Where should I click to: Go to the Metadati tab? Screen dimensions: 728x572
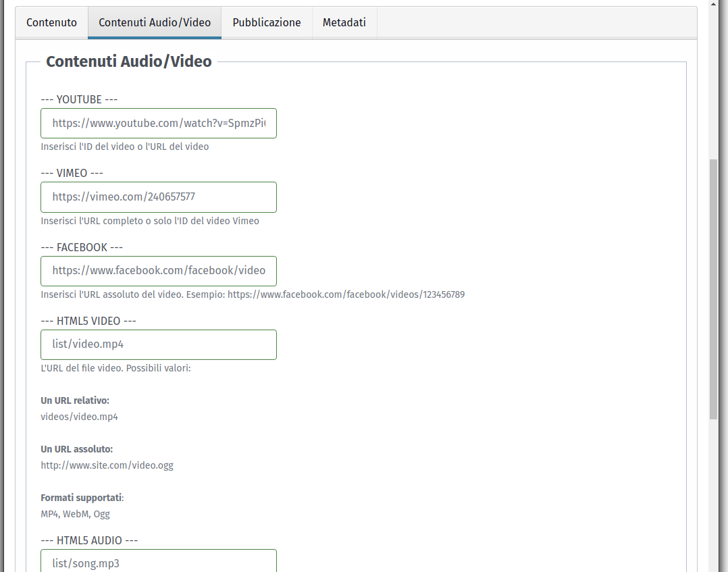pyautogui.click(x=344, y=22)
